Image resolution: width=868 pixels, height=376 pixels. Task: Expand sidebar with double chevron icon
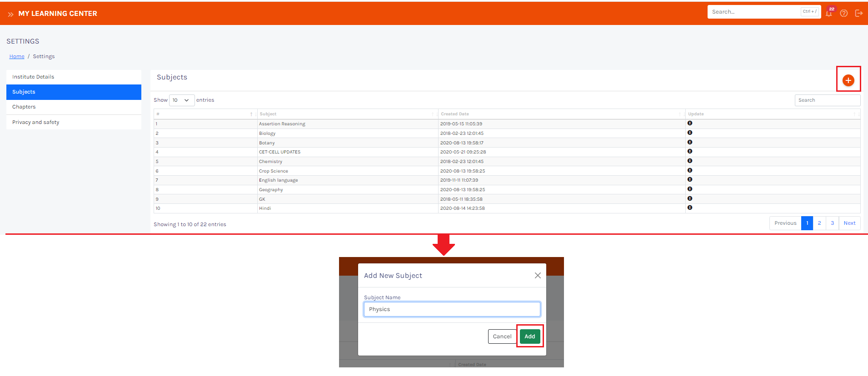tap(10, 14)
